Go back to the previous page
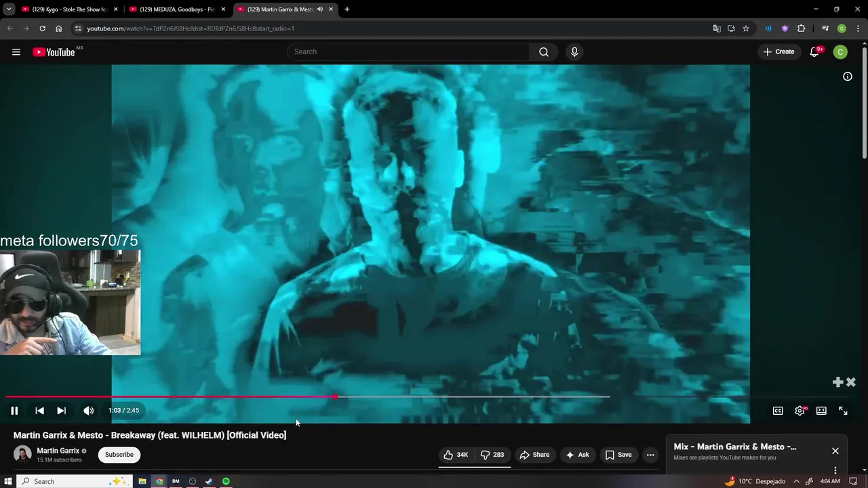868x488 pixels. (9, 28)
